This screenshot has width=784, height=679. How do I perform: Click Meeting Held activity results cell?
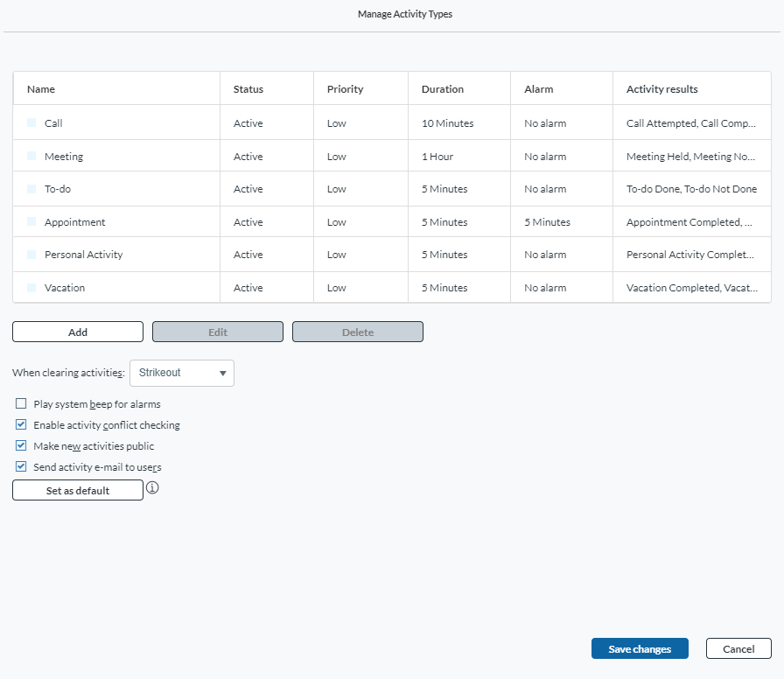tap(691, 157)
